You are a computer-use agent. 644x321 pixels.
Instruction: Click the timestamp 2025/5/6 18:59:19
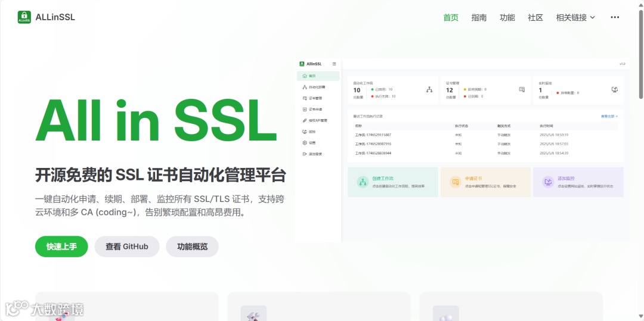pyautogui.click(x=554, y=135)
